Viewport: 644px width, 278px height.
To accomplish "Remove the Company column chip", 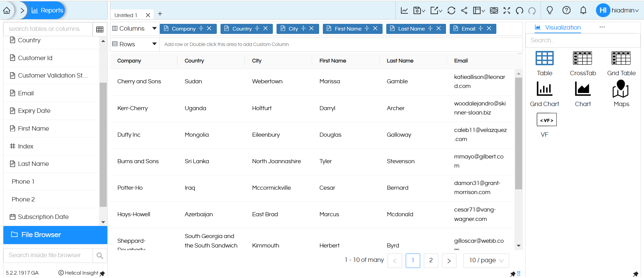I will (x=209, y=28).
